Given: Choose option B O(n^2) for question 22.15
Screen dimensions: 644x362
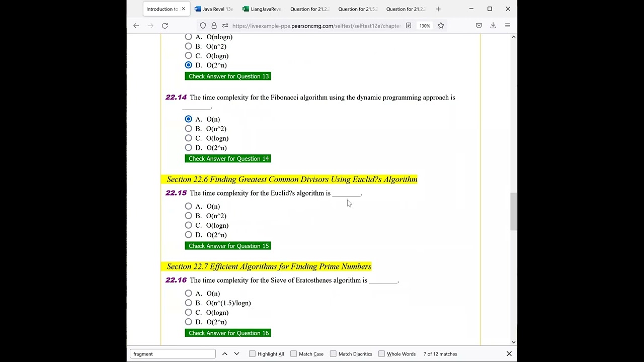Looking at the screenshot, I should click(188, 216).
